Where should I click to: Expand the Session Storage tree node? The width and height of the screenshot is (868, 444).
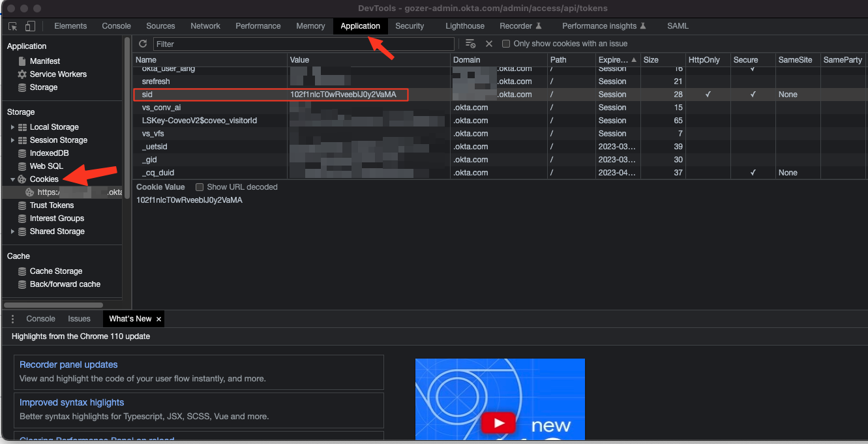coord(12,140)
